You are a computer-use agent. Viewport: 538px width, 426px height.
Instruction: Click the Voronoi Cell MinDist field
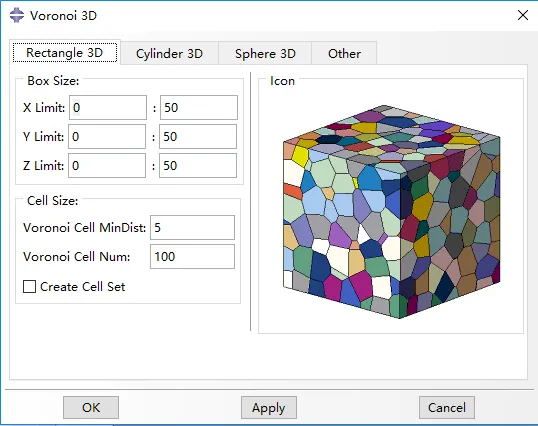[x=192, y=227]
